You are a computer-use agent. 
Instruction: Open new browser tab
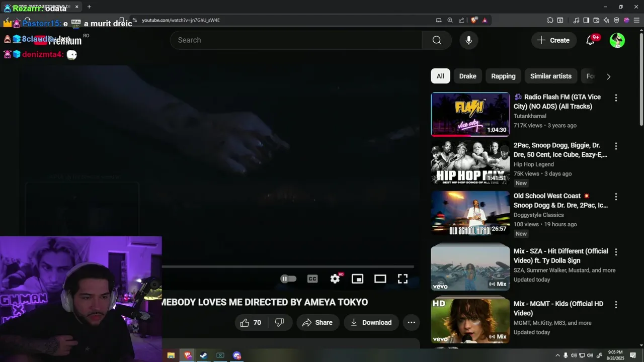[x=89, y=7]
